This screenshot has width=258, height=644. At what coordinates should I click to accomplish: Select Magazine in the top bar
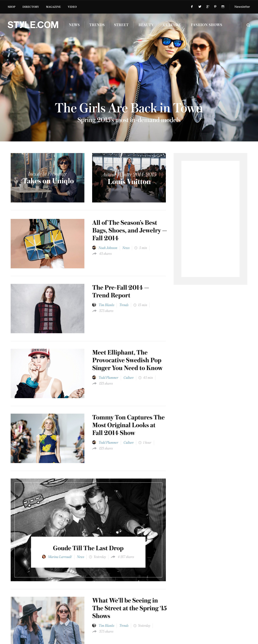point(53,7)
